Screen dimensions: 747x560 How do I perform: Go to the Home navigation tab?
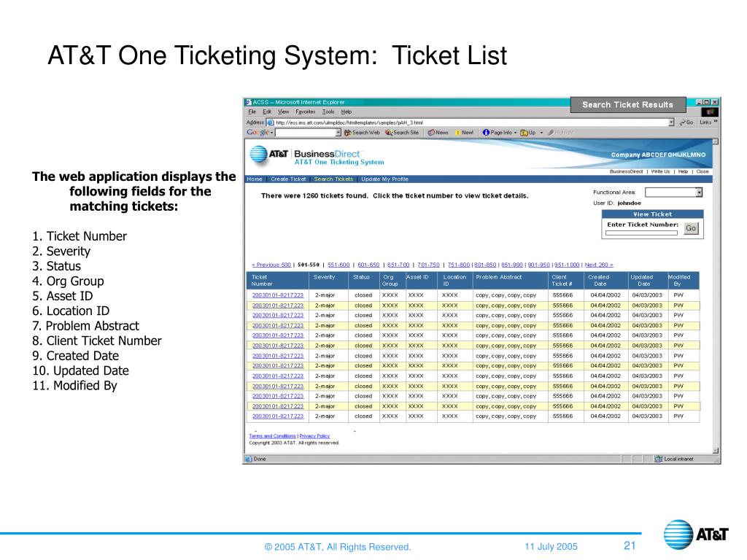coord(255,179)
